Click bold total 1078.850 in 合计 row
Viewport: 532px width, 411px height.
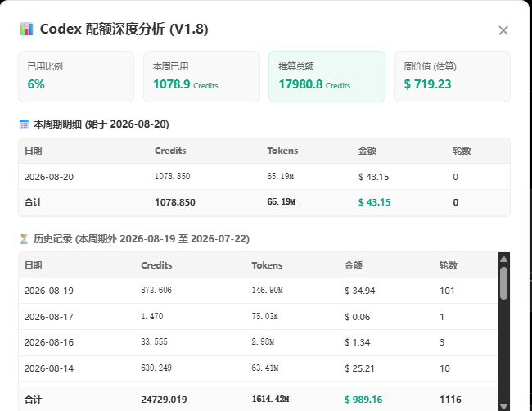tap(175, 202)
